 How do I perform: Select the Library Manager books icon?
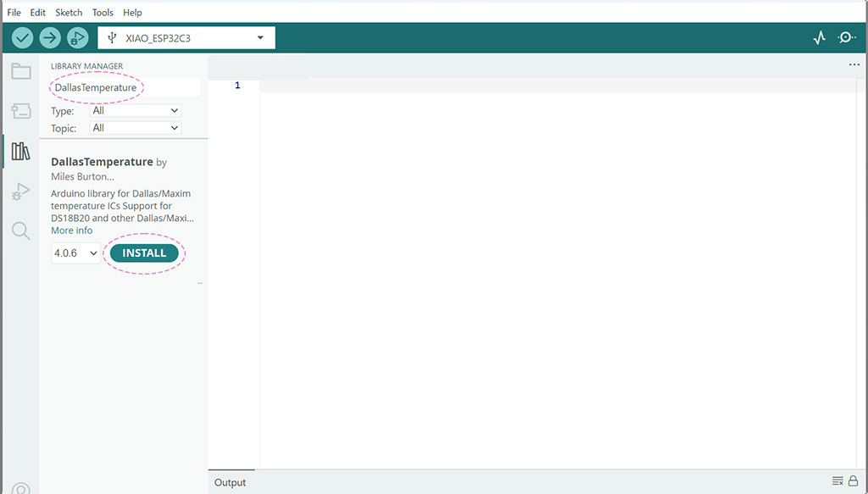[20, 152]
